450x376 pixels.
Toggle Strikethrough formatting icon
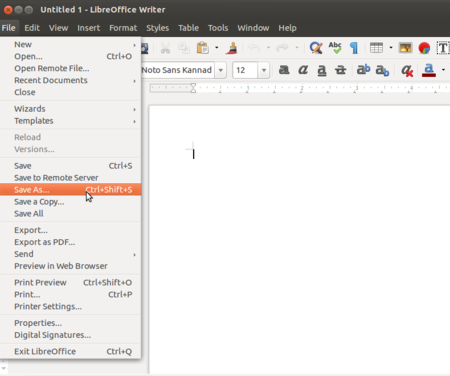pyautogui.click(x=340, y=70)
